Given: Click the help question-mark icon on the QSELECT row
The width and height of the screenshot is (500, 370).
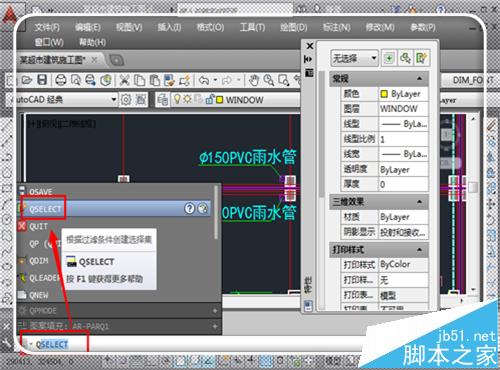Looking at the screenshot, I should coord(189,209).
